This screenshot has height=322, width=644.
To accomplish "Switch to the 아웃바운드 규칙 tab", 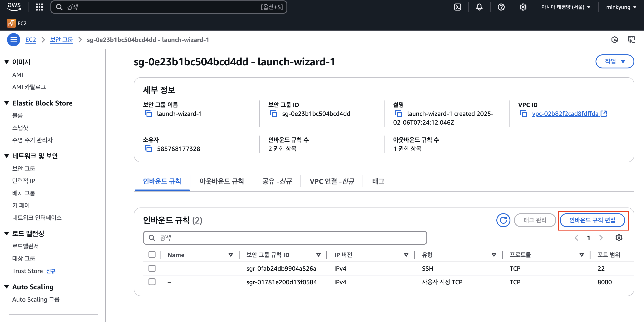I will pyautogui.click(x=222, y=181).
